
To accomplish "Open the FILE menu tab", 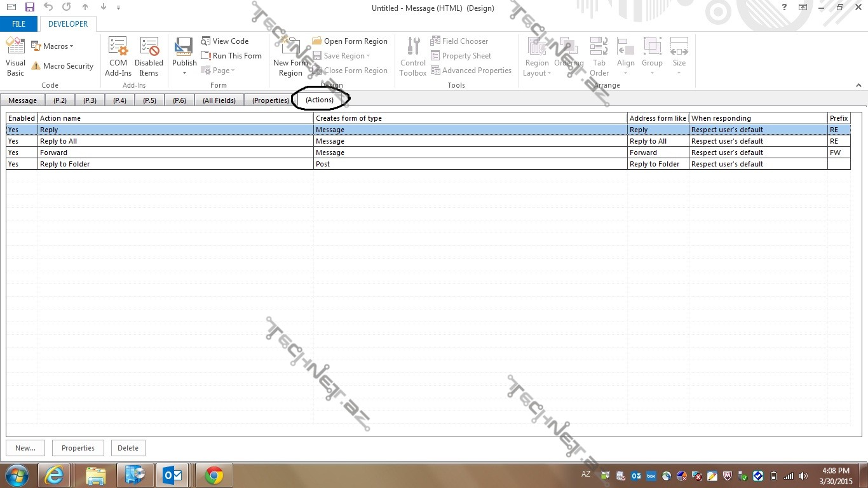I will [19, 24].
